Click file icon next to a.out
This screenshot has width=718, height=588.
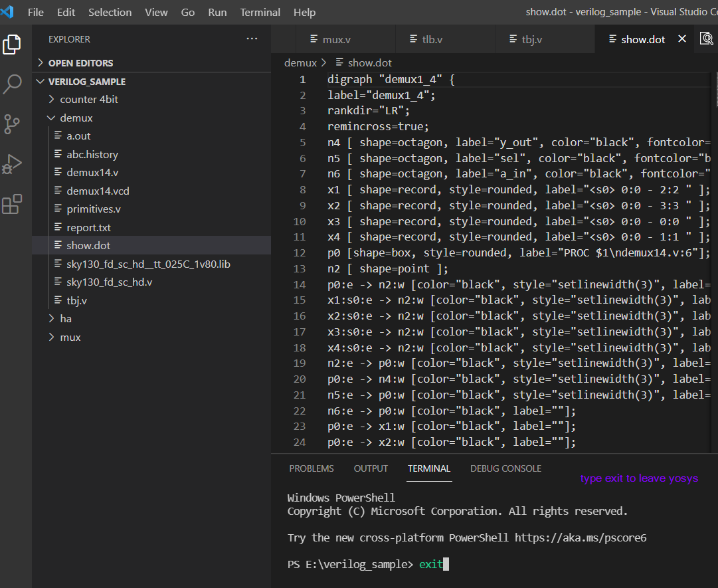(58, 136)
